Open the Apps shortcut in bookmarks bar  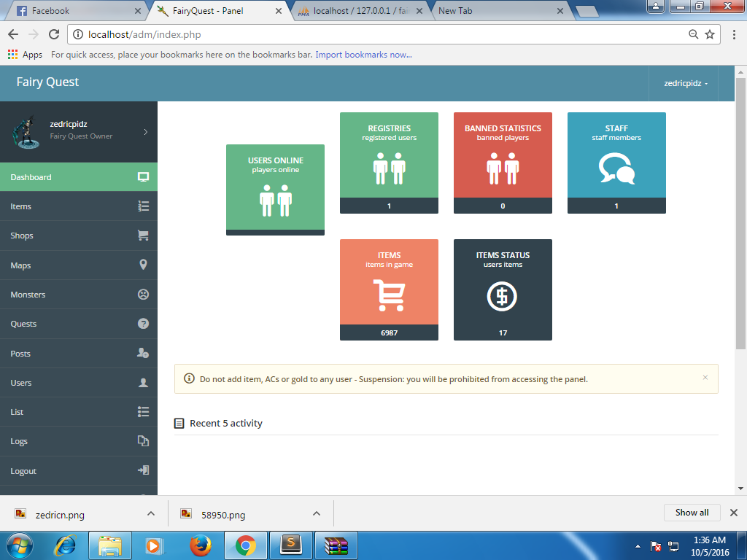[x=26, y=55]
